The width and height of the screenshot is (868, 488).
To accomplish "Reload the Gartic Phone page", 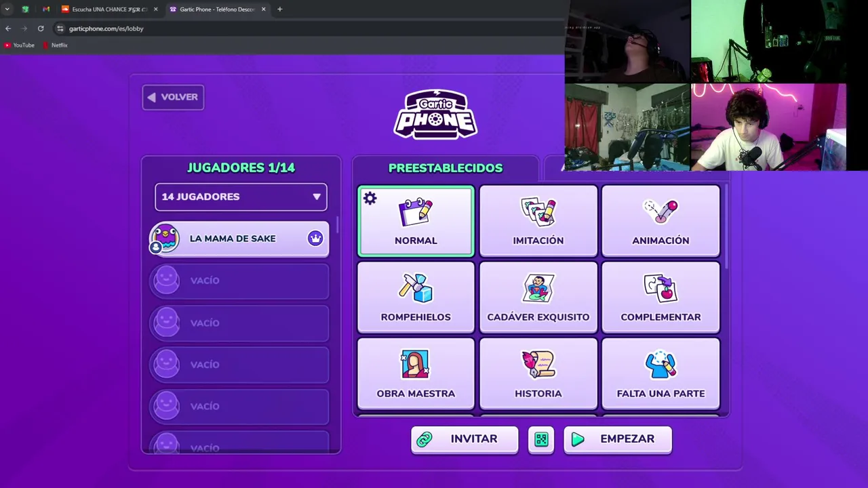I will [x=41, y=28].
